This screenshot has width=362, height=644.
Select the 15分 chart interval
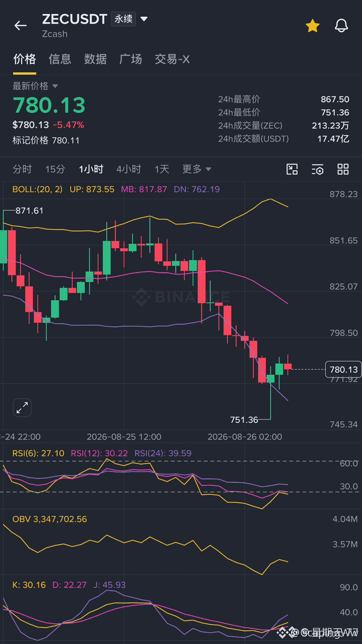55,169
